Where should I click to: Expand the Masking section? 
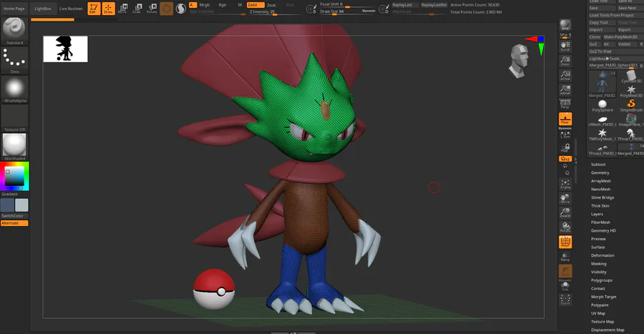598,264
